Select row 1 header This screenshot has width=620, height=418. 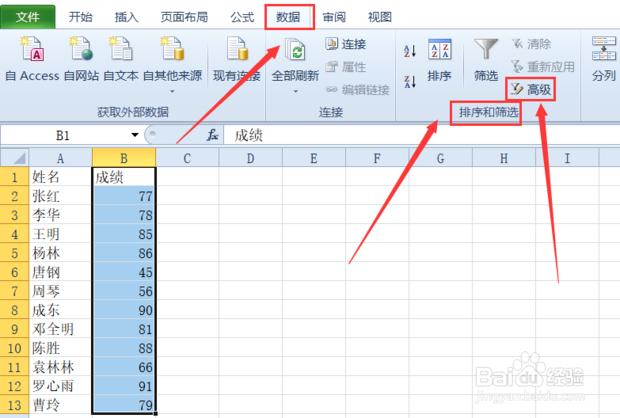[x=15, y=177]
